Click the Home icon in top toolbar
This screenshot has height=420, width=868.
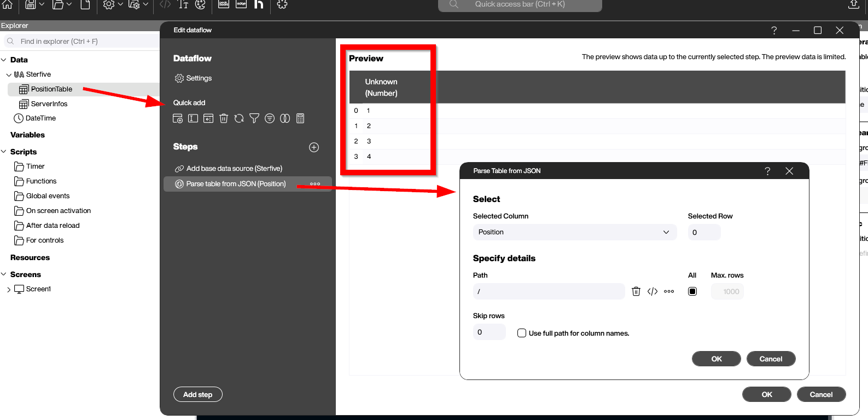7,4
